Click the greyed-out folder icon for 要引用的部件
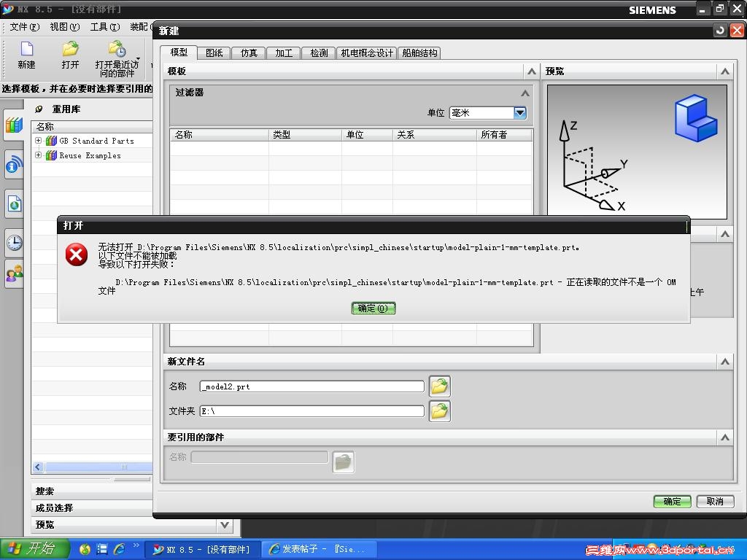Image resolution: width=747 pixels, height=560 pixels. 343,462
